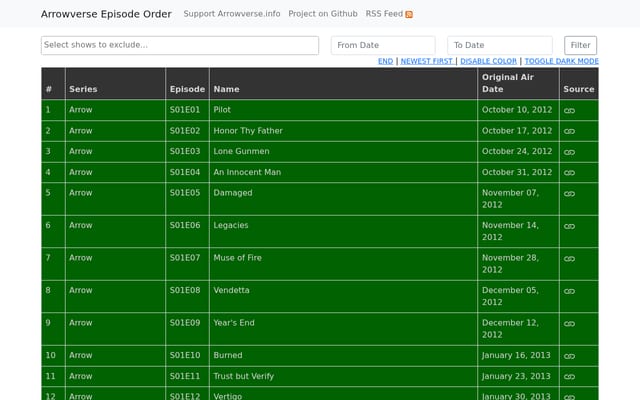Click the Original Air Date header

click(518, 83)
